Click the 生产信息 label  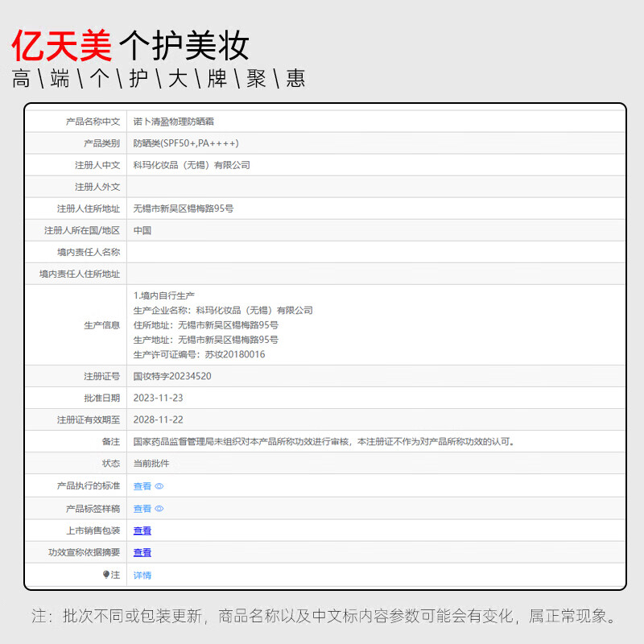coord(102,325)
